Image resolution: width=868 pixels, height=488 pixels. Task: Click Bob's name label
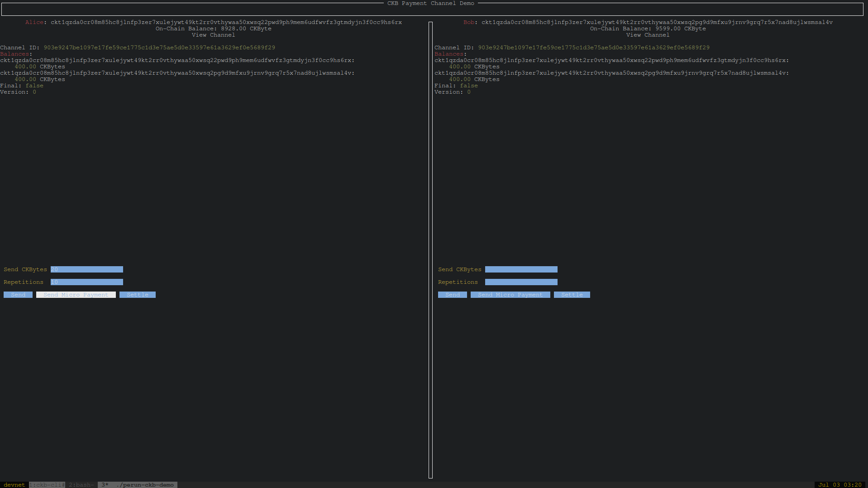click(x=469, y=22)
